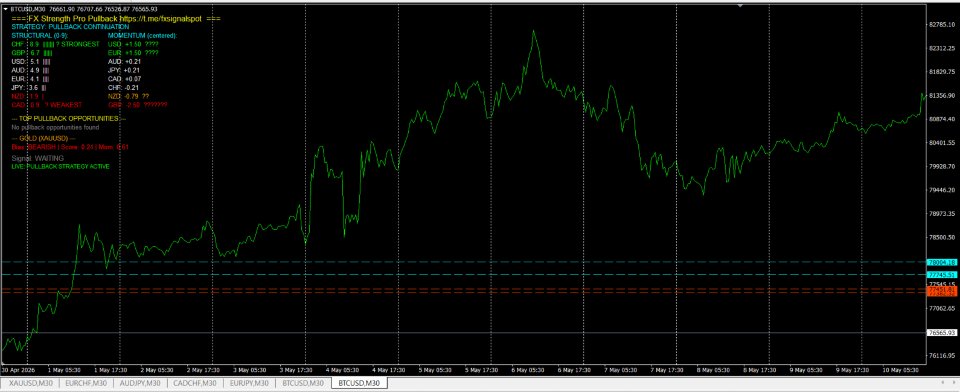Open the t.me/fxsignalspot link in header
The image size is (960, 392).
(161, 19)
